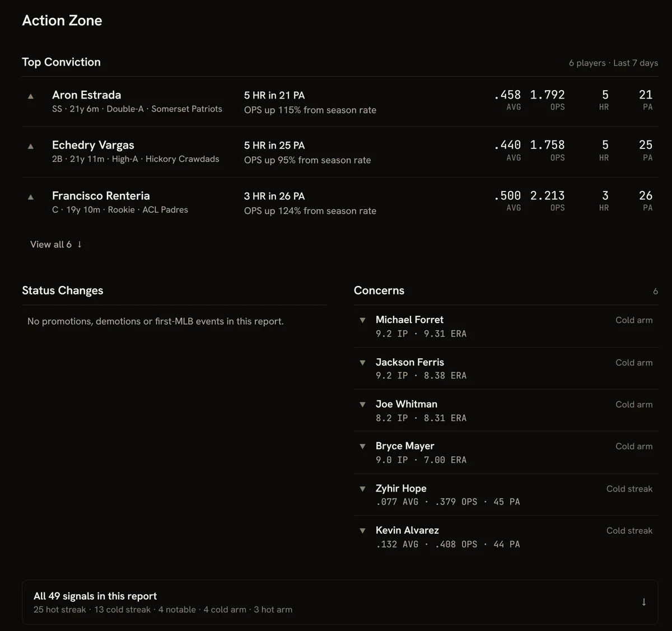The width and height of the screenshot is (672, 631).
Task: Click the down triangle beside Kevin Alvarez
Action: pyautogui.click(x=362, y=531)
